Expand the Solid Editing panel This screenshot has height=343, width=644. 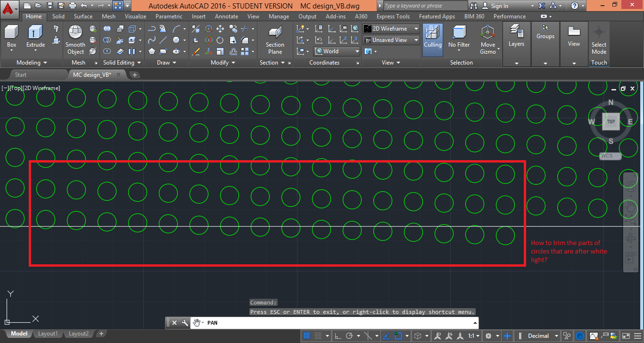point(122,63)
